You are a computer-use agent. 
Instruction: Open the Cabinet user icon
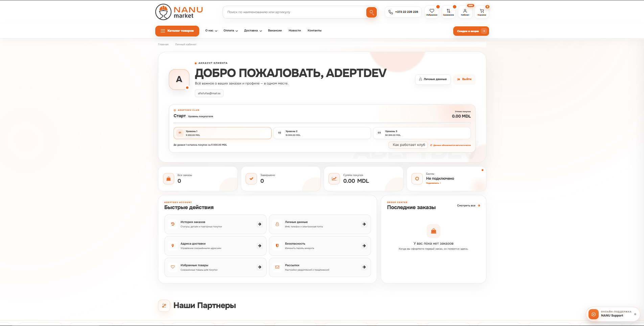(465, 12)
